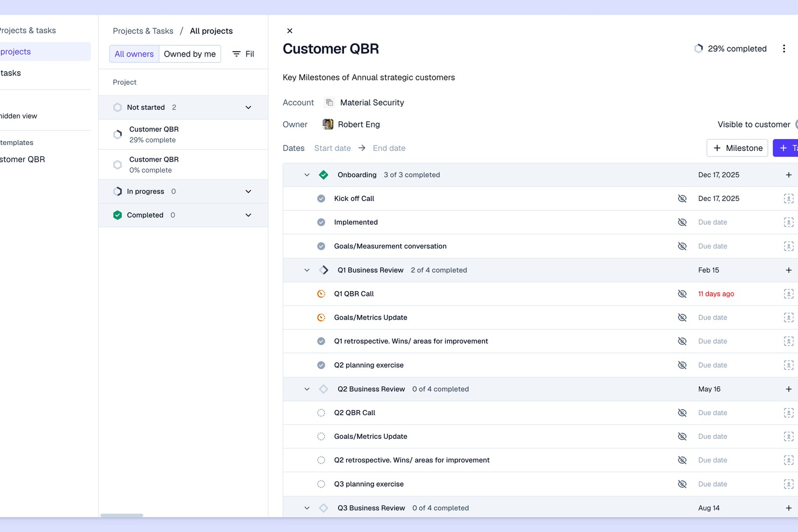798x532 pixels.
Task: Click the plus on the Onboarding milestone row
Action: (x=788, y=175)
